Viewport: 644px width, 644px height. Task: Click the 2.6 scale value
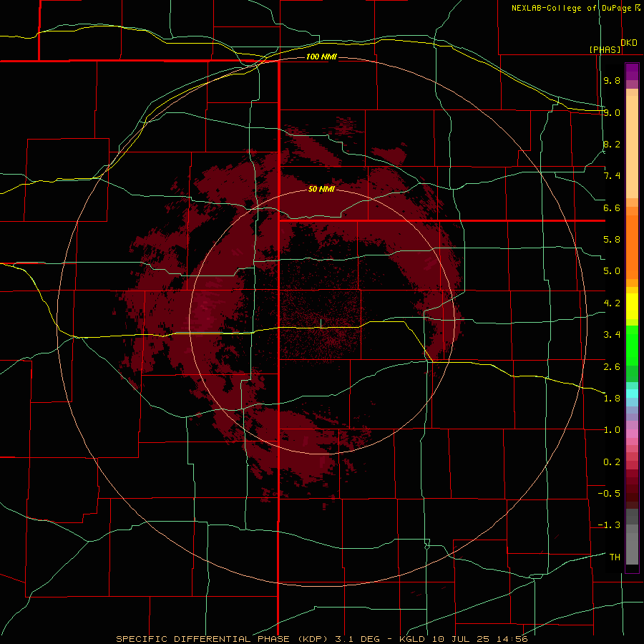612,367
